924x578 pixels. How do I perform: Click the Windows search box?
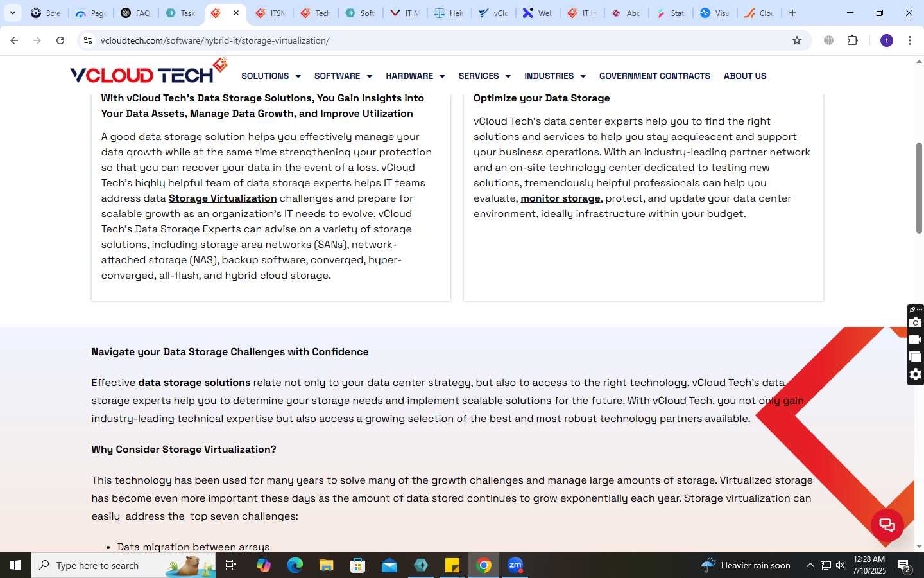point(123,565)
